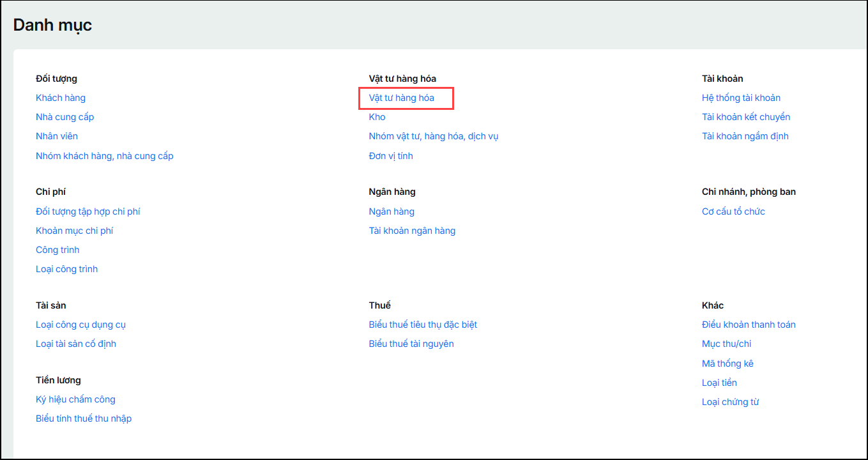The image size is (868, 460).
Task: Select Biểu thuế tiêu thụ đặc biệt
Action: (x=423, y=325)
